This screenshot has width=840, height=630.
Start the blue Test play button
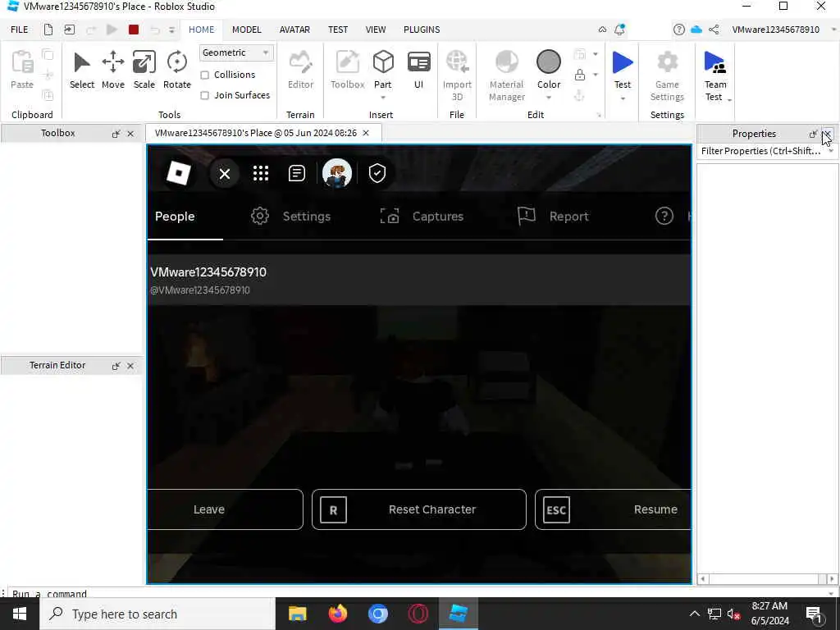click(623, 63)
